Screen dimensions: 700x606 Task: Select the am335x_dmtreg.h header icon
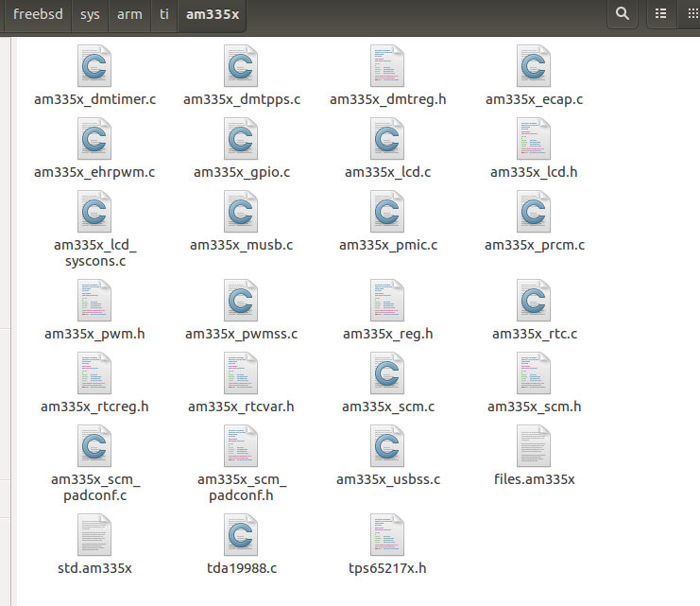[387, 65]
